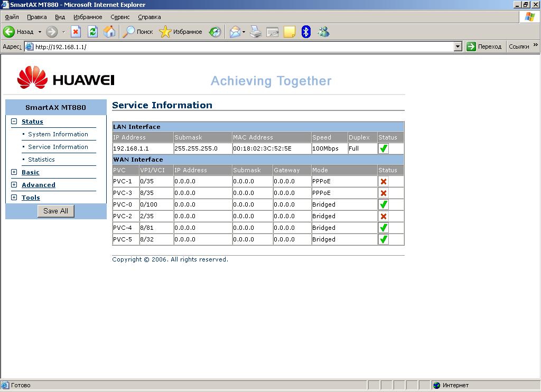Expand the Basic menu section
This screenshot has height=392, width=541.
[x=14, y=172]
